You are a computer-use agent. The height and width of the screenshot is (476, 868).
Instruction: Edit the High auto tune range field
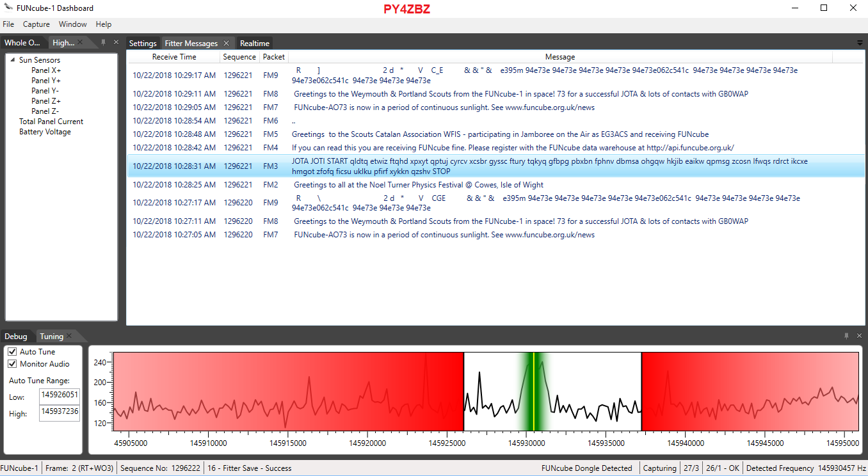click(x=60, y=412)
